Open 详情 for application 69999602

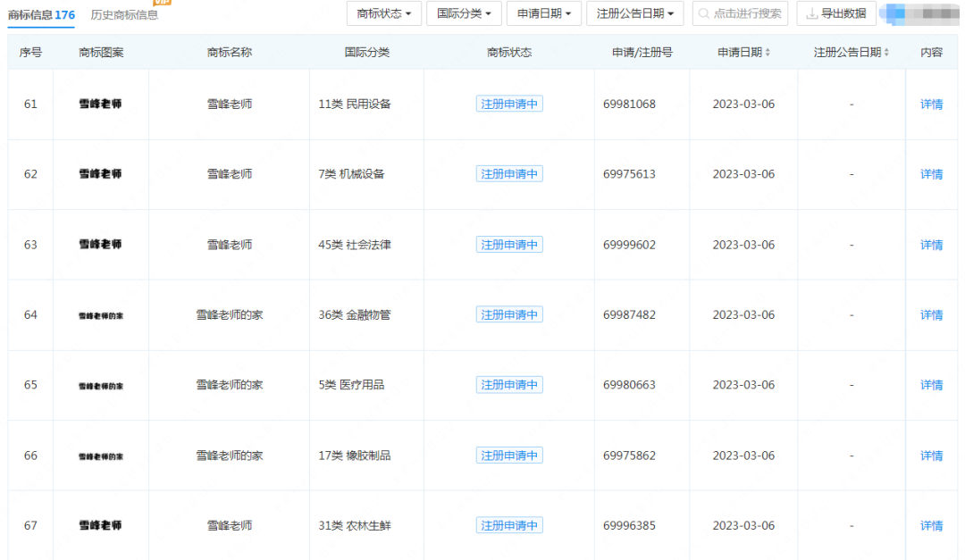point(931,245)
